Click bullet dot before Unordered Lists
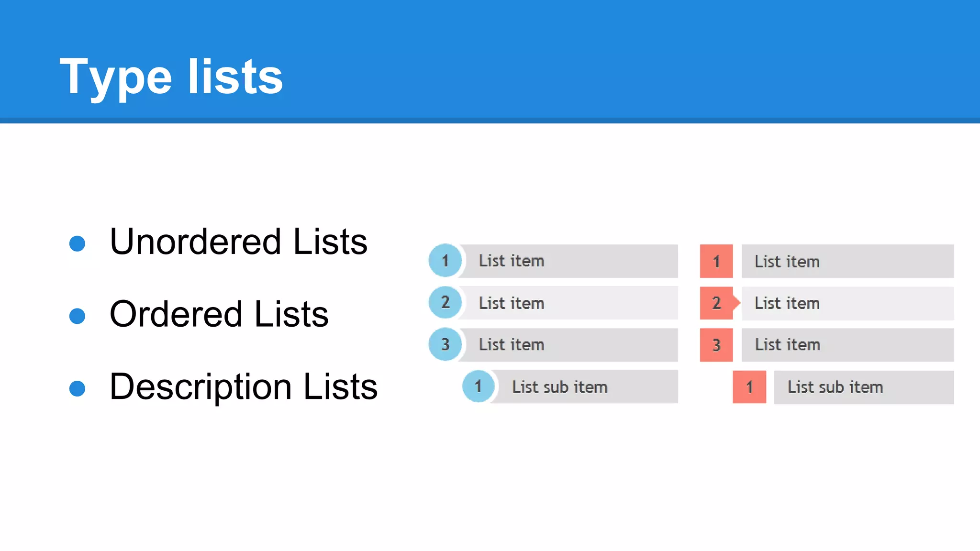980x551 pixels. tap(77, 243)
